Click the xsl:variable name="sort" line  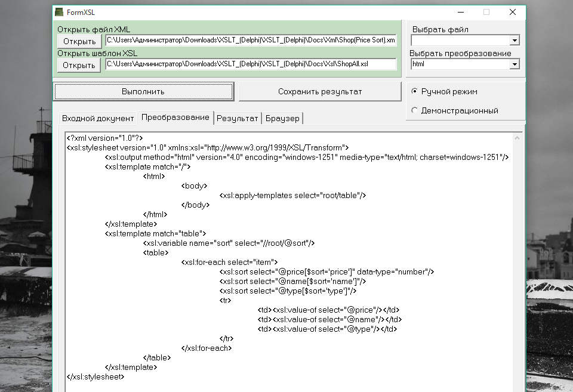[229, 243]
